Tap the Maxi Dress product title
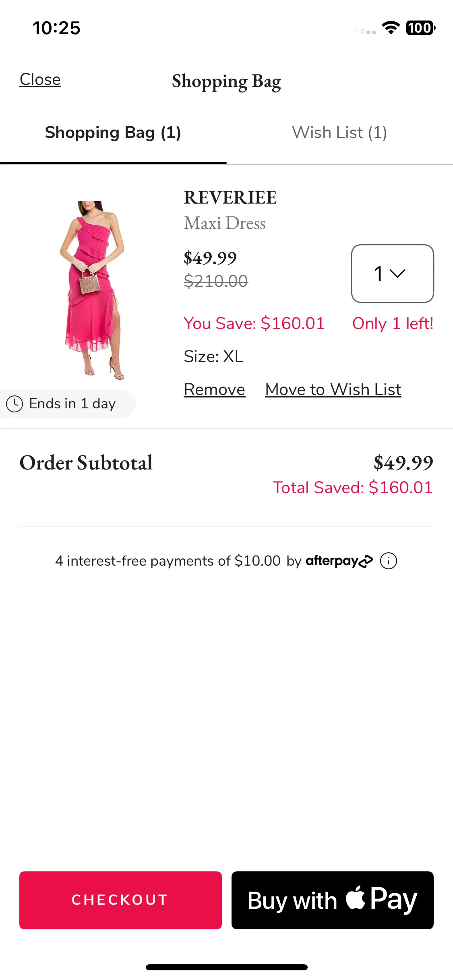Viewport: 453px width, 980px height. coord(225,223)
